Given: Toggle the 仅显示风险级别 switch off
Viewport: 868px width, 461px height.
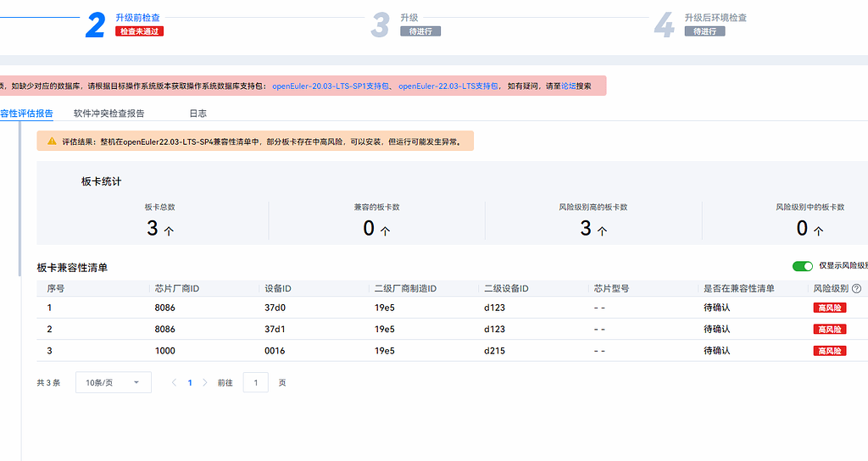Looking at the screenshot, I should point(802,266).
